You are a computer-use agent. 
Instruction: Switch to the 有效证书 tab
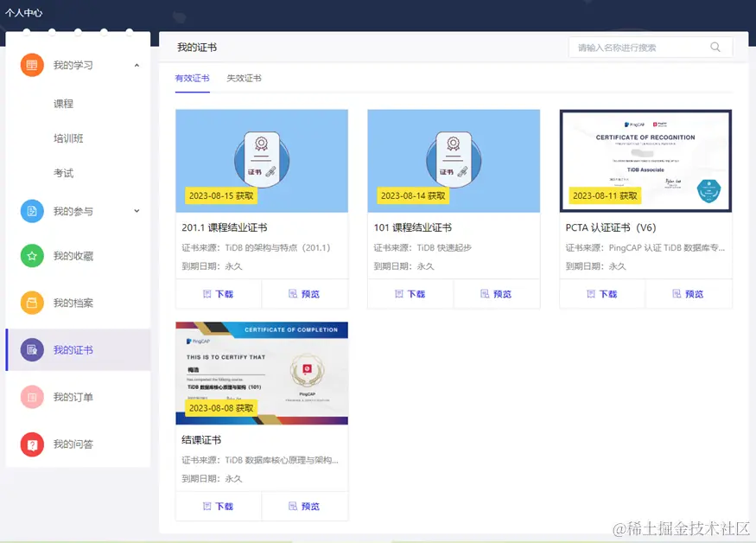193,78
